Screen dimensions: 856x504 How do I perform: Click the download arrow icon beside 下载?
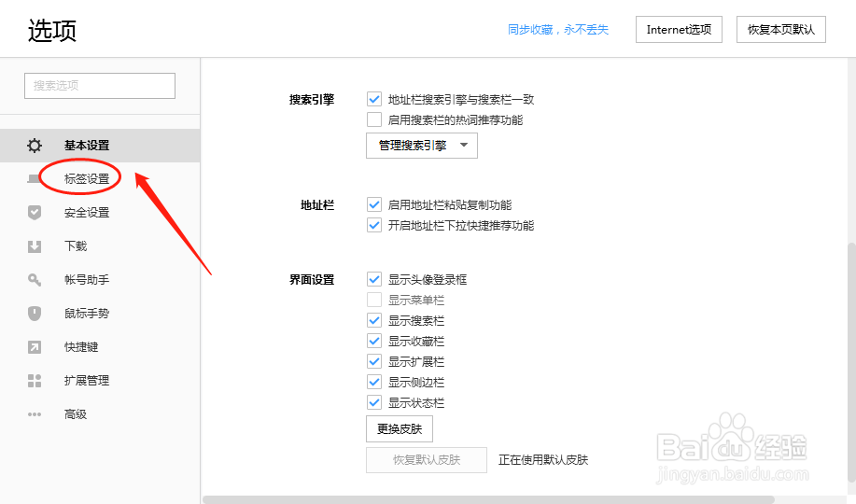pyautogui.click(x=35, y=246)
